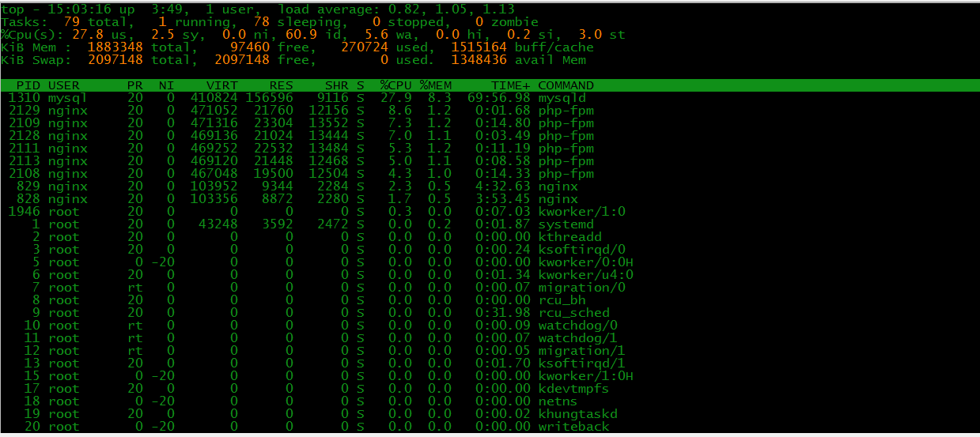
Task: Click the 1348436 avail Mem value
Action: pyautogui.click(x=479, y=60)
